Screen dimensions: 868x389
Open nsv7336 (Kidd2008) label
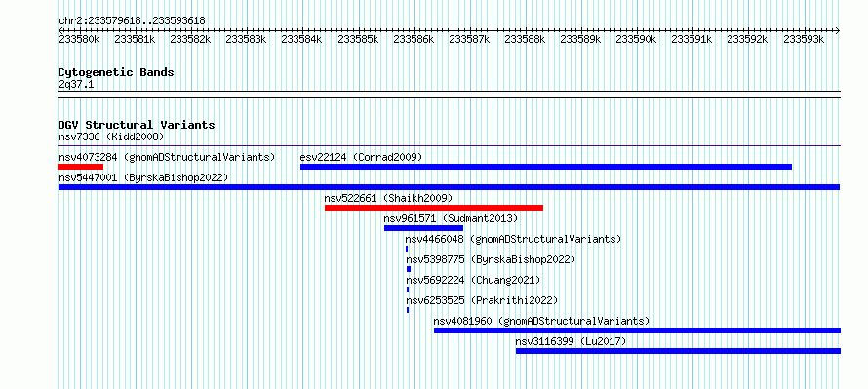click(x=111, y=136)
